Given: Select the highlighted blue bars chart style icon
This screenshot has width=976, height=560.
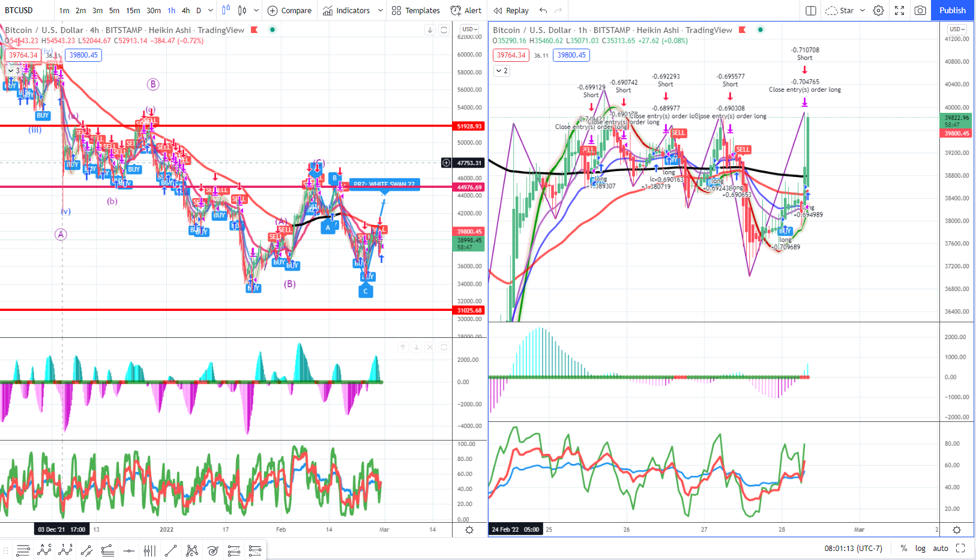Looking at the screenshot, I should click(x=226, y=10).
